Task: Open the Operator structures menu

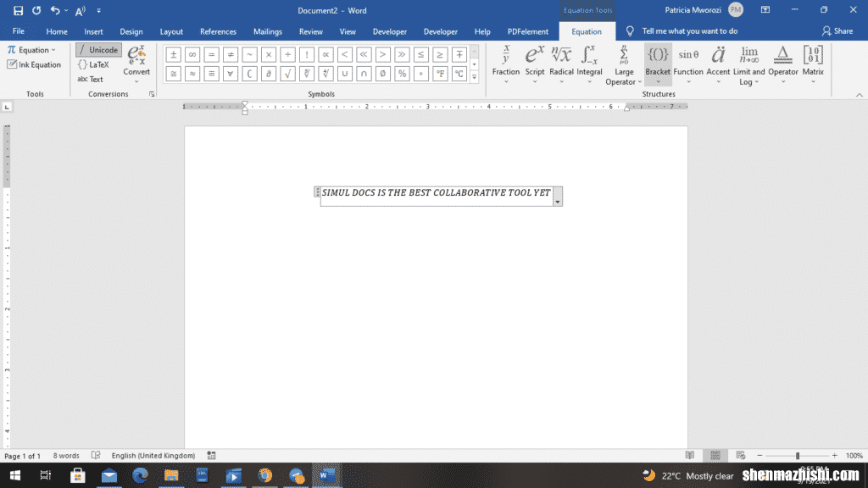Action: click(x=782, y=64)
